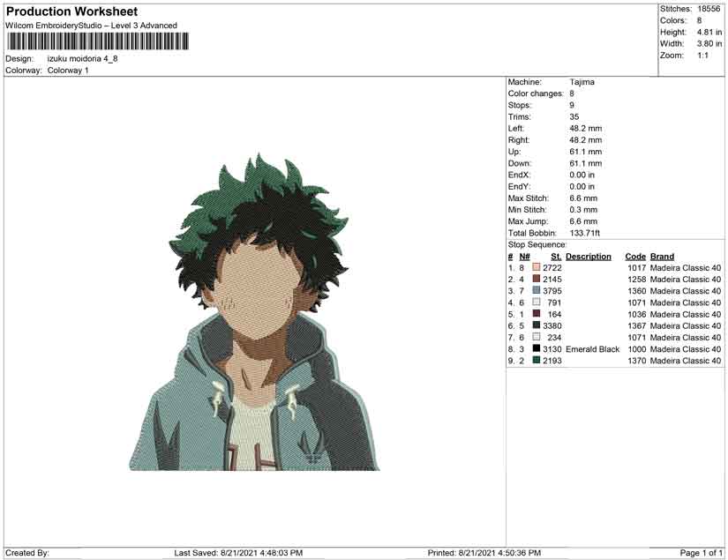Viewport: 728px width, 560px height.
Task: Click the Width value 3.80 in
Action: point(709,43)
